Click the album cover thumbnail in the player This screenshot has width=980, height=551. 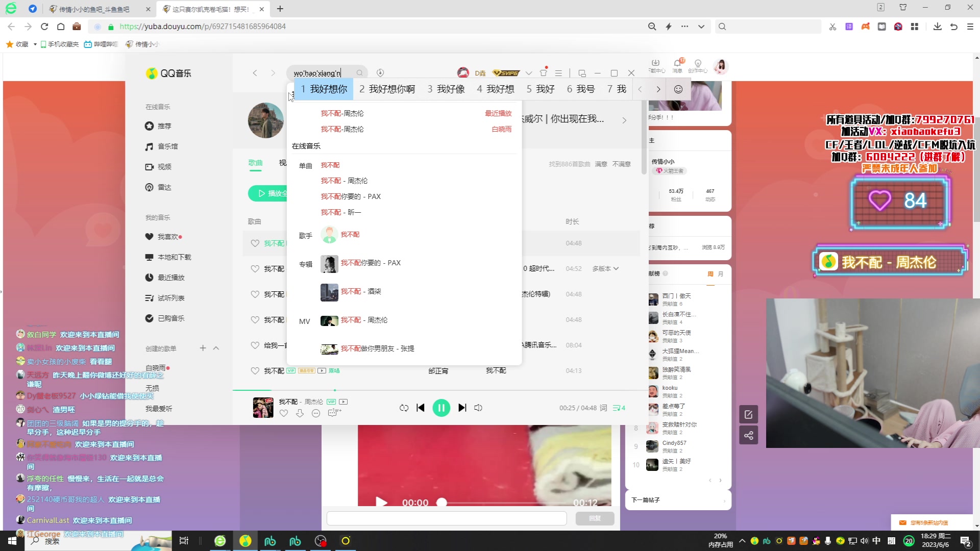click(x=263, y=408)
